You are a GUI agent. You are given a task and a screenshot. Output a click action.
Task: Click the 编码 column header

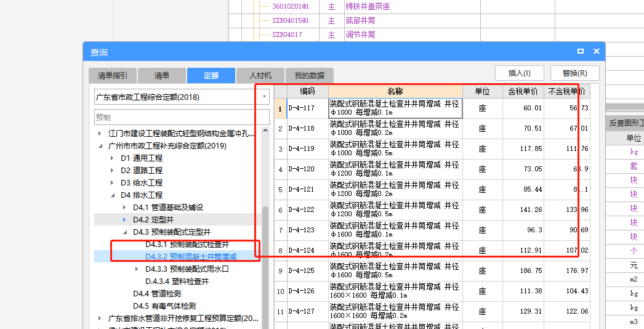[307, 91]
